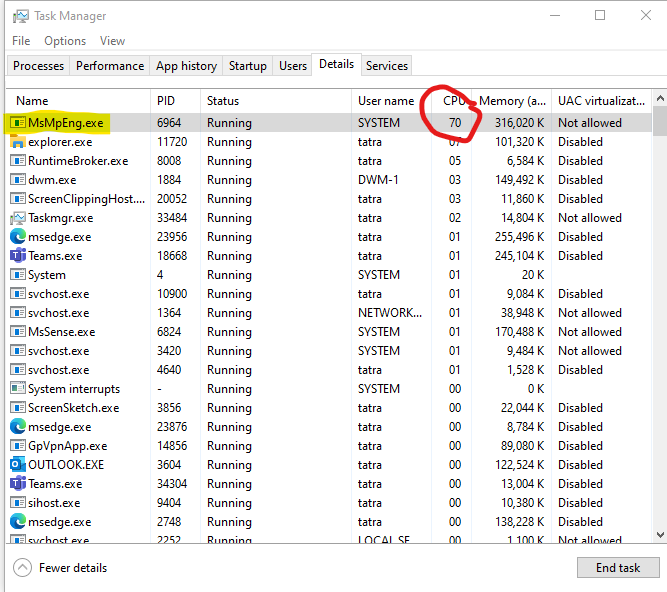Screen dimensions: 667x592
Task: Select the RuntimeBroker.exe process name
Action: 78,161
